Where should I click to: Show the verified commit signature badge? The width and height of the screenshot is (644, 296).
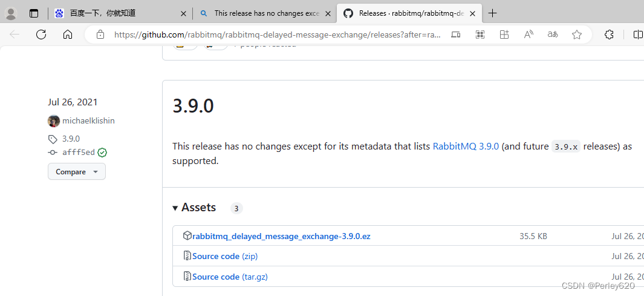(x=102, y=153)
